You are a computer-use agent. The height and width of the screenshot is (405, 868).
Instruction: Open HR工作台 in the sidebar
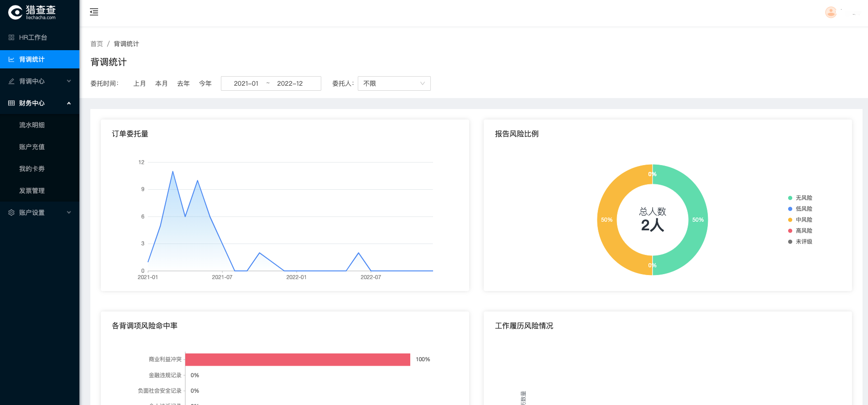[40, 37]
